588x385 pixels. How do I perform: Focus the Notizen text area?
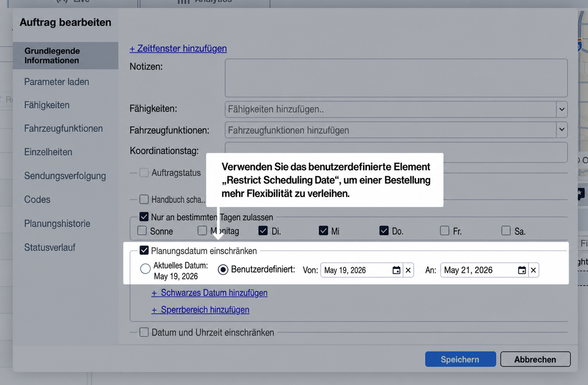coord(396,78)
